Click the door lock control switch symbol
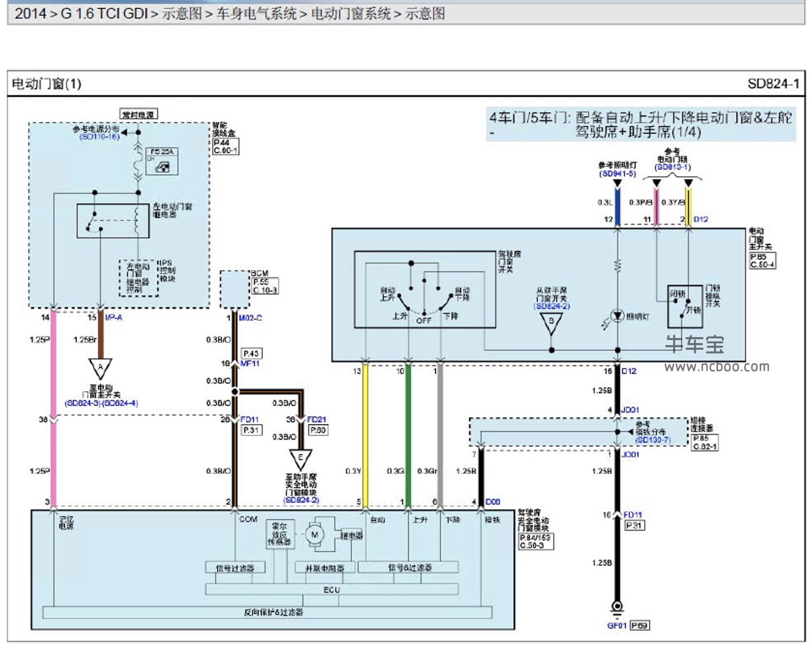This screenshot has height=652, width=812. tap(685, 307)
